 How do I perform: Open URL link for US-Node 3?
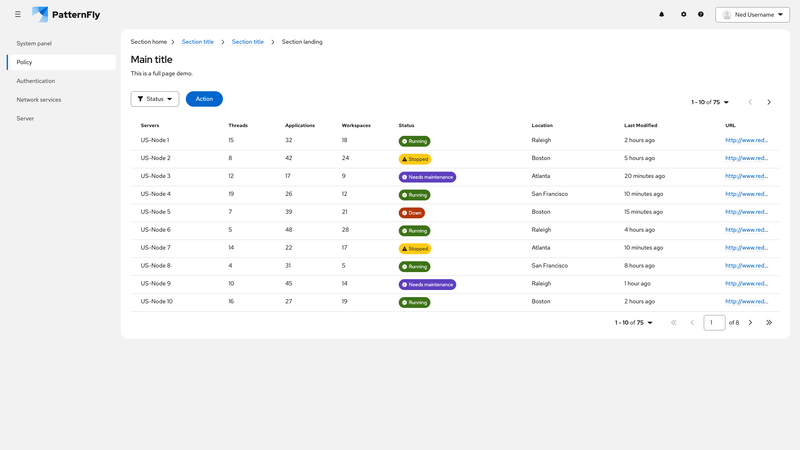click(746, 176)
